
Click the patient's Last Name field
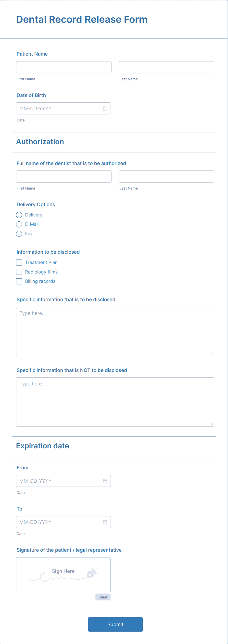click(166, 67)
